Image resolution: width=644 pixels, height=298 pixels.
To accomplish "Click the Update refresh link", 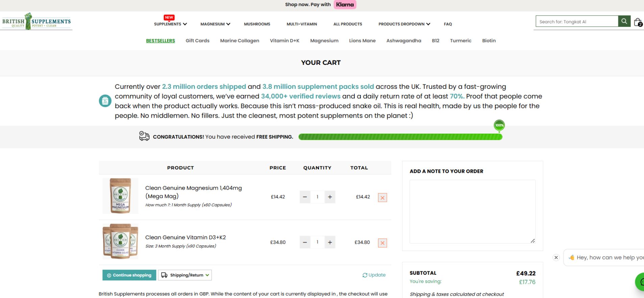I will (374, 275).
